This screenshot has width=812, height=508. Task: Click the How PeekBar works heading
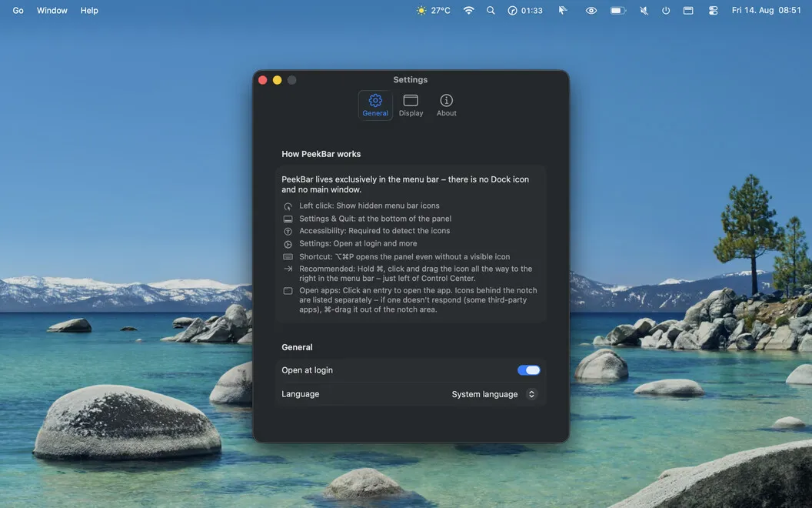coord(321,154)
